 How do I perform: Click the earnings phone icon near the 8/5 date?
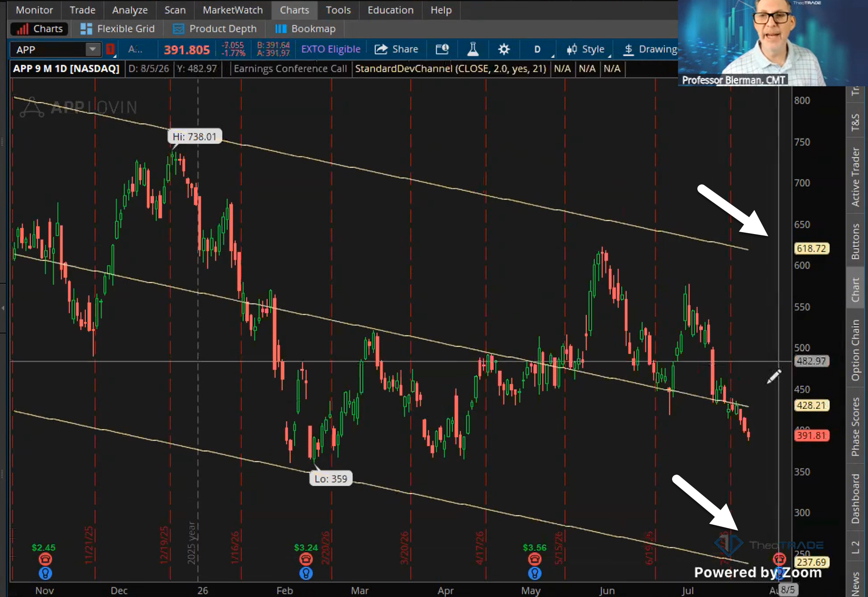[779, 559]
